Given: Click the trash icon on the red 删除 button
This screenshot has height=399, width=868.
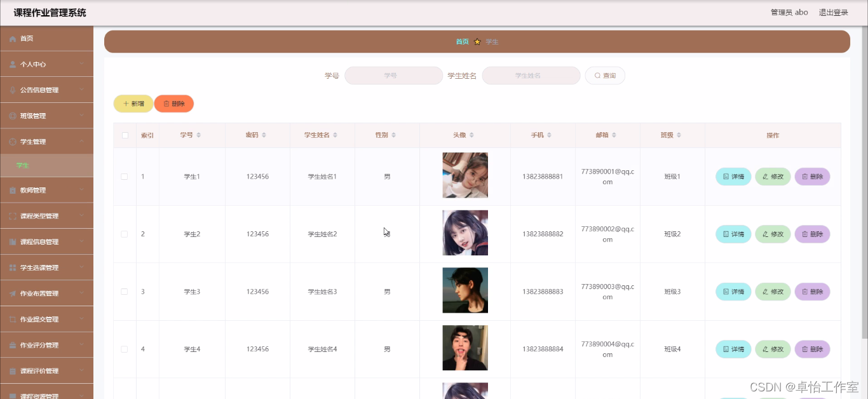Looking at the screenshot, I should pyautogui.click(x=166, y=103).
